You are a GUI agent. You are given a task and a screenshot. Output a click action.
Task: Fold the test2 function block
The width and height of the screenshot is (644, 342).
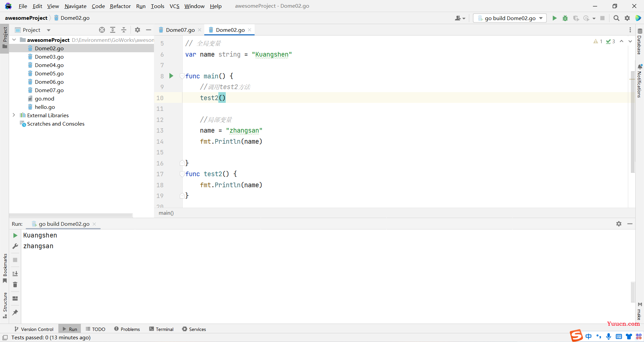182,174
